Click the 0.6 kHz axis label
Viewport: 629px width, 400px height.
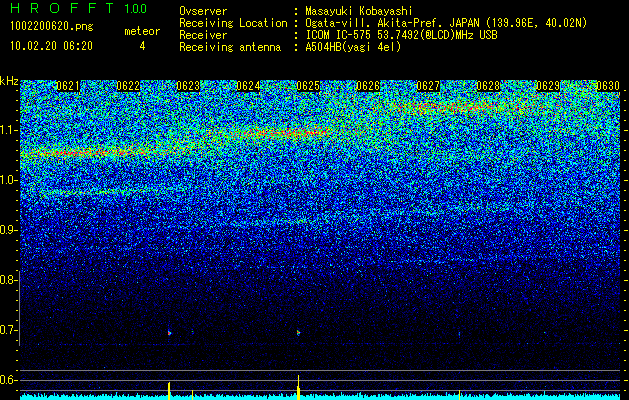(7, 380)
